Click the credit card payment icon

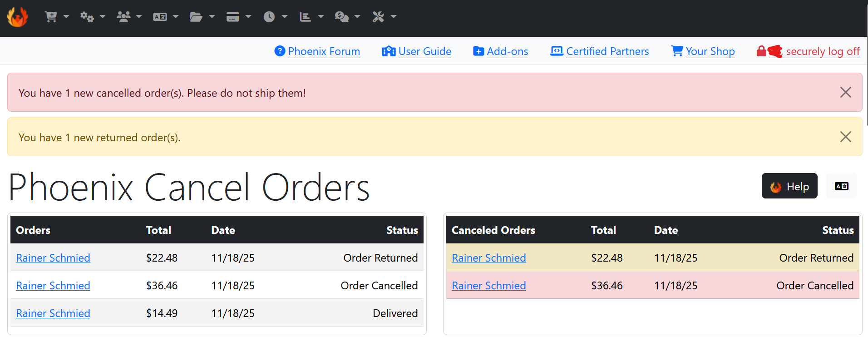click(238, 17)
